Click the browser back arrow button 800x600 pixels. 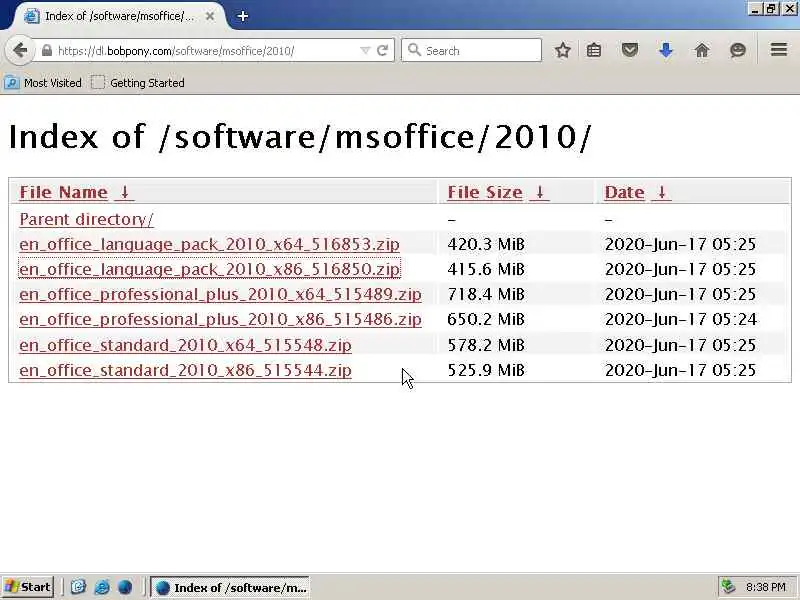tap(20, 50)
